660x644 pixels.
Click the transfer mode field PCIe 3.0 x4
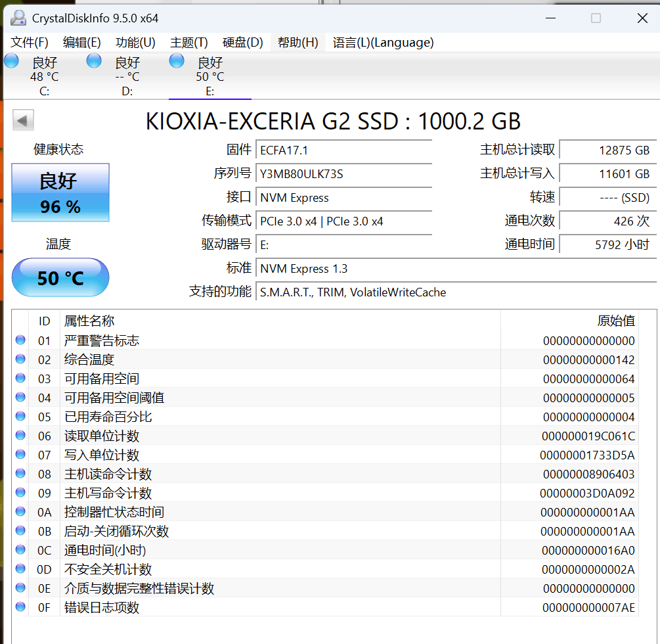point(344,221)
